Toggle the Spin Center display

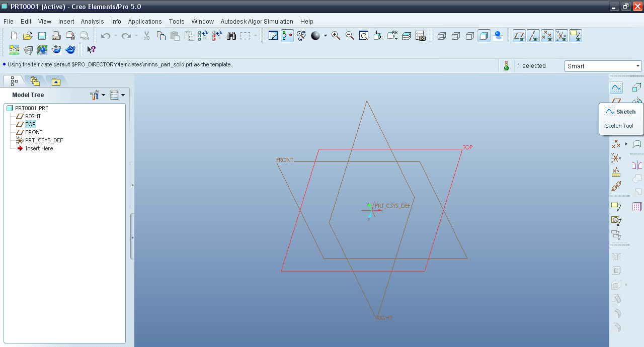(x=287, y=36)
